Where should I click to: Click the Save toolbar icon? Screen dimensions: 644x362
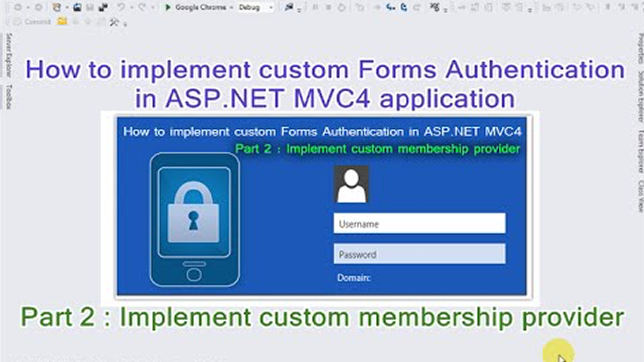[x=90, y=8]
